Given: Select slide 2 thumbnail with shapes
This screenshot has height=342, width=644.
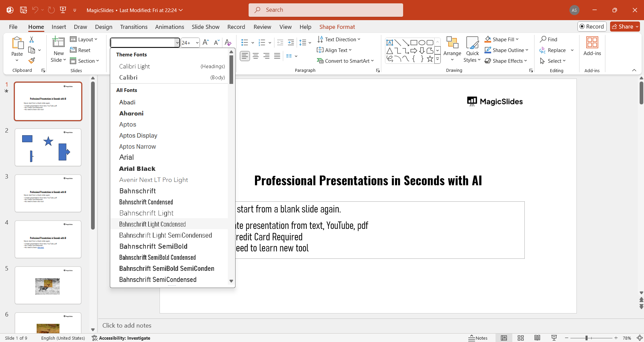Looking at the screenshot, I should (48, 147).
